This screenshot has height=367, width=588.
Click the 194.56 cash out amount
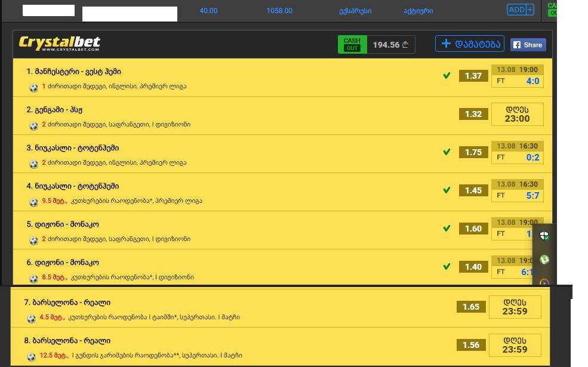386,45
